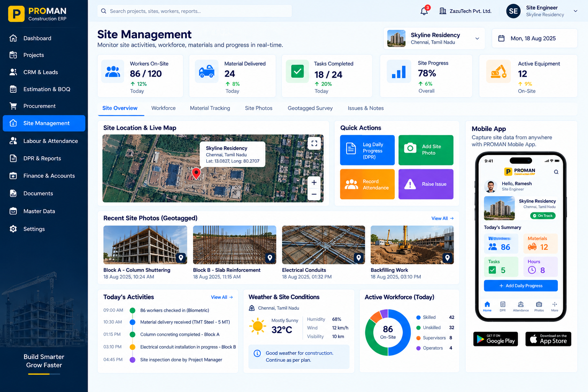Click the Add Site Photo button
Screen dimensions: 588x392
(x=426, y=150)
